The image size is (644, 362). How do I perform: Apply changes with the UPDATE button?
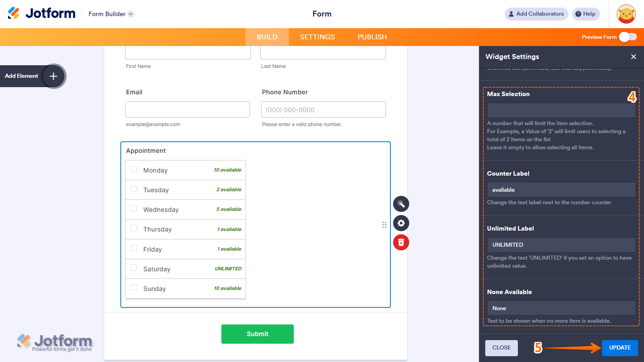tap(620, 348)
